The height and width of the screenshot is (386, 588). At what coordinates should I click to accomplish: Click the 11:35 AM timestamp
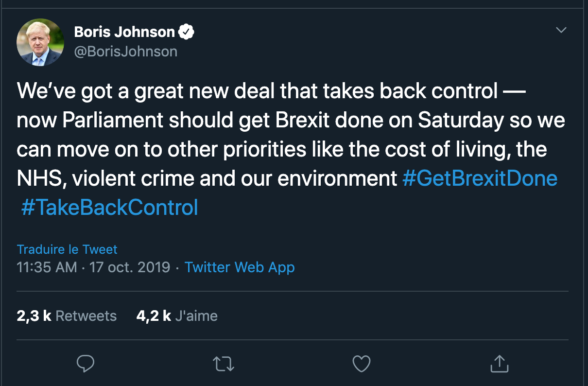coord(47,267)
